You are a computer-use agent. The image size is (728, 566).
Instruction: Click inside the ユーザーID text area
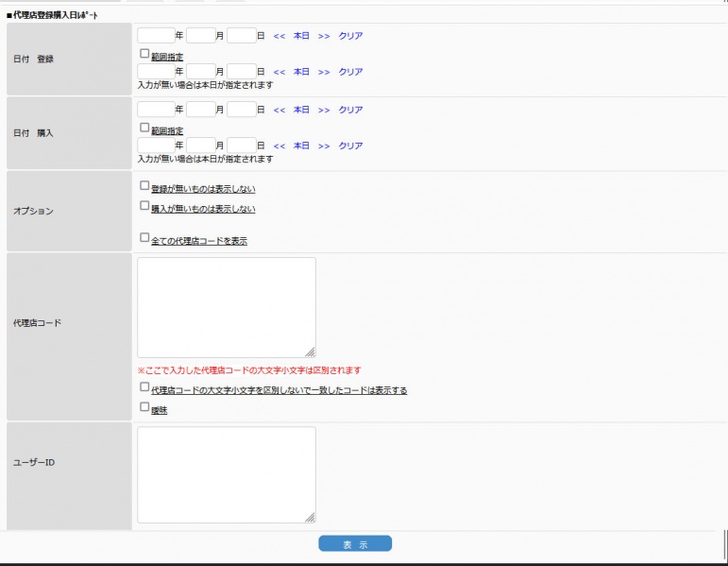[x=227, y=474]
